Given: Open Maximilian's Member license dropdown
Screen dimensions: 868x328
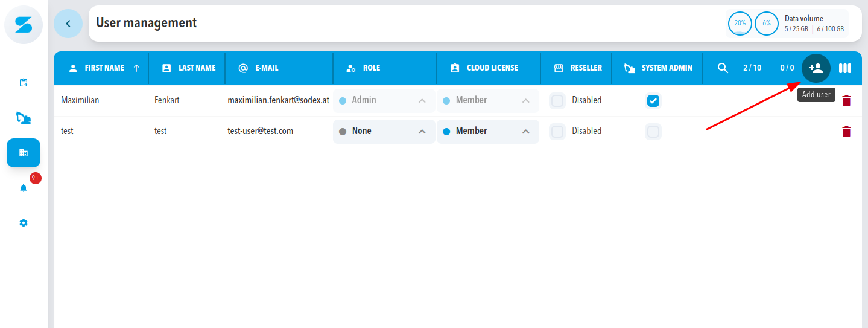Looking at the screenshot, I should [x=488, y=101].
